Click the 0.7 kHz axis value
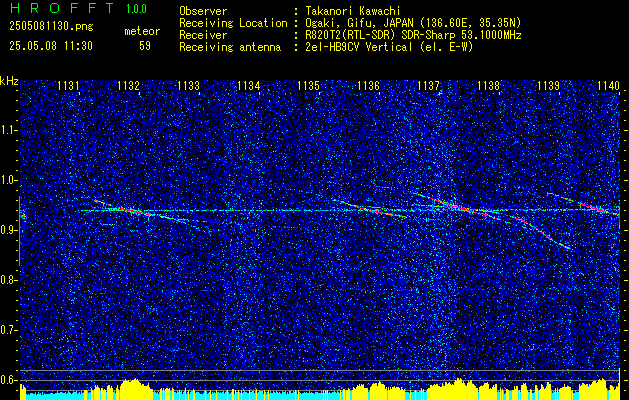Screen dimensions: 629x400 pyautogui.click(x=8, y=330)
